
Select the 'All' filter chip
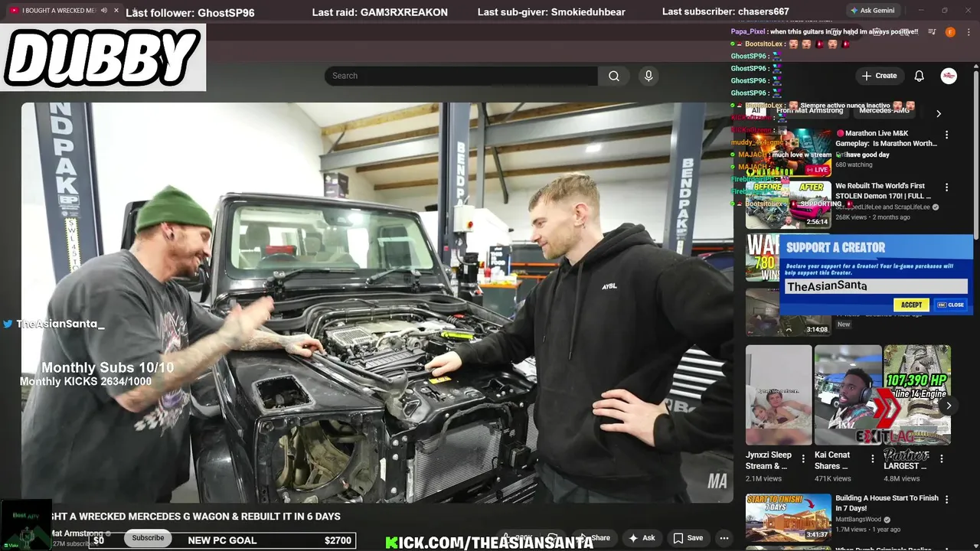click(x=756, y=111)
